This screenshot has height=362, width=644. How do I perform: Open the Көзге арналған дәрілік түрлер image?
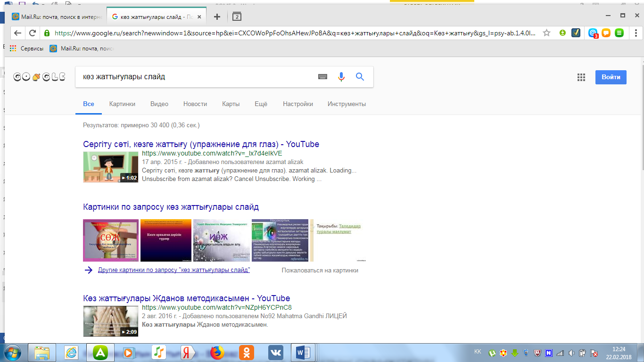click(x=166, y=240)
